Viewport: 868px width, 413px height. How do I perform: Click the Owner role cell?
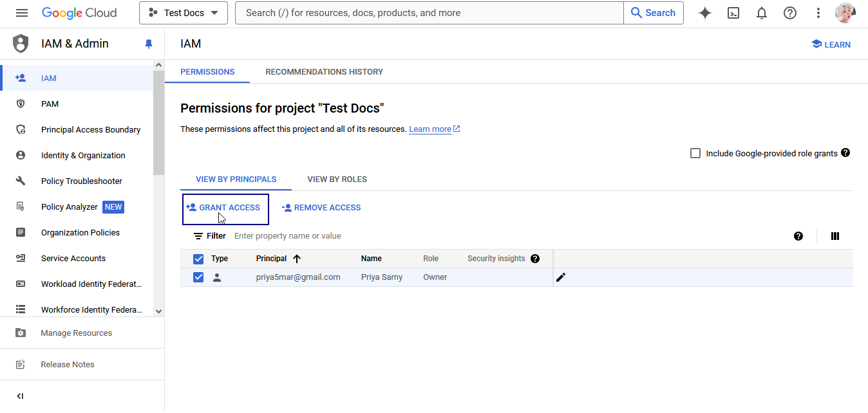tap(435, 277)
